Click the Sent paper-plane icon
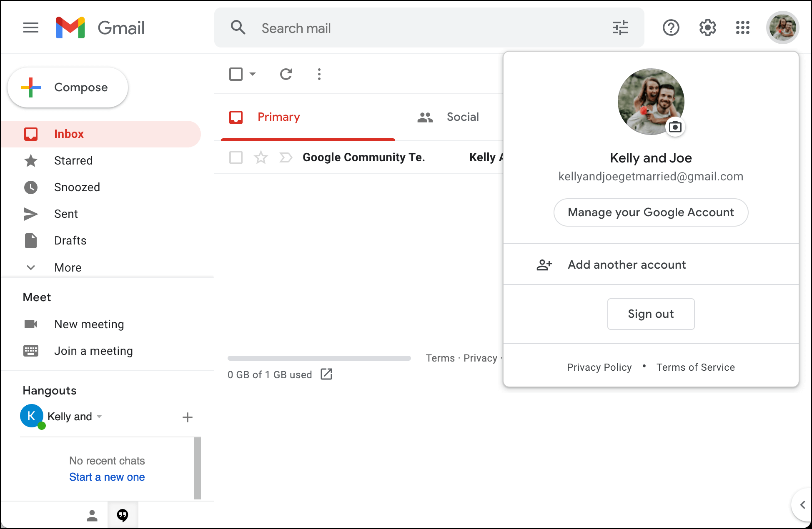Screen dimensions: 812x529 pyautogui.click(x=31, y=214)
